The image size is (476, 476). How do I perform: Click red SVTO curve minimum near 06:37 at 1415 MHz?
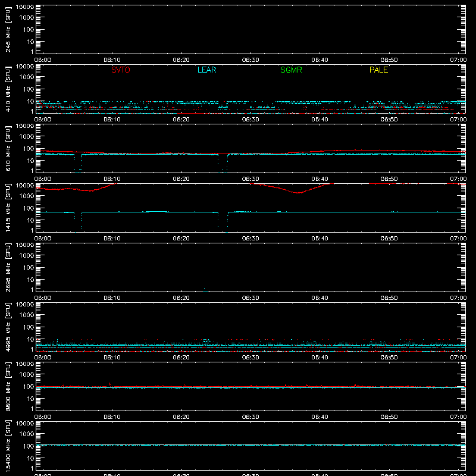299,192
